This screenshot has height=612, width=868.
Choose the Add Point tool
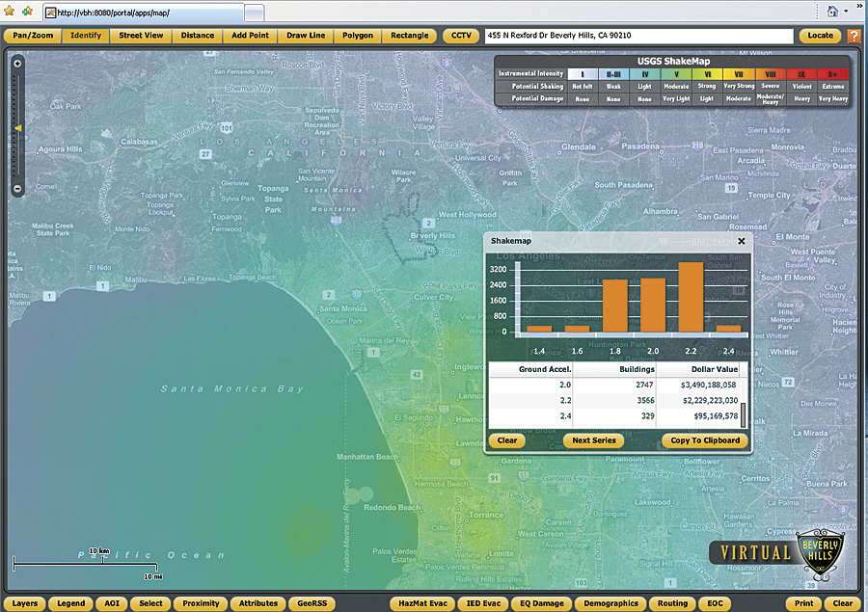[250, 36]
